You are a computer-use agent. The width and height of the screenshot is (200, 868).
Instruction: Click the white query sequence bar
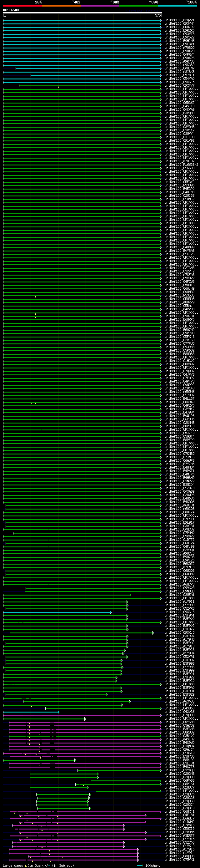[82, 13]
